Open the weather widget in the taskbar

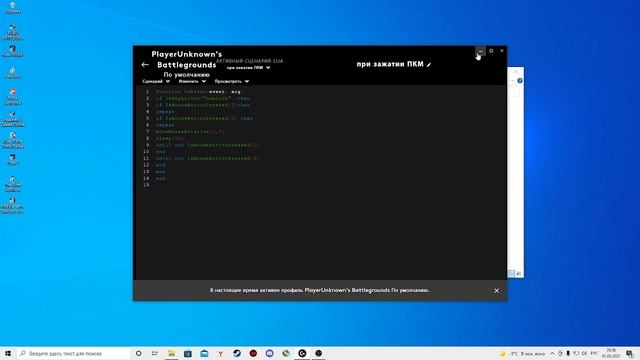pyautogui.click(x=522, y=353)
